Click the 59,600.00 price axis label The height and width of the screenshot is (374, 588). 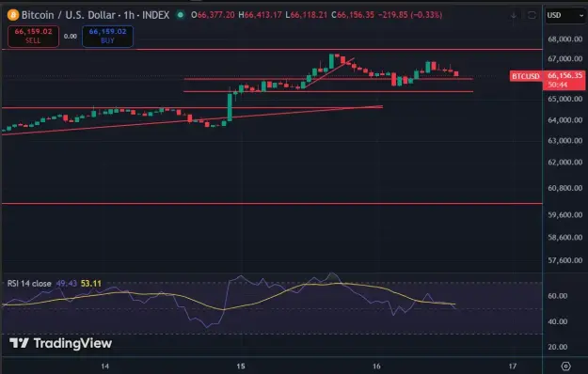(565, 215)
